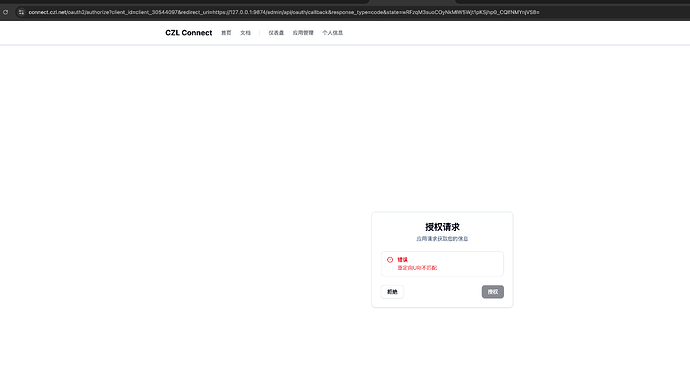Viewport: 690px width, 370px height.
Task: Click the gray 授权 authorize button
Action: [492, 292]
